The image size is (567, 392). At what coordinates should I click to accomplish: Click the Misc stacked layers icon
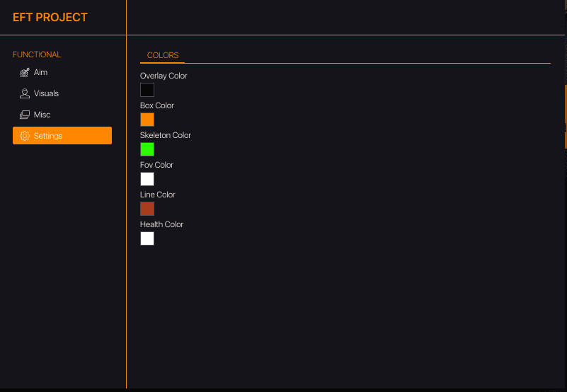click(x=24, y=115)
